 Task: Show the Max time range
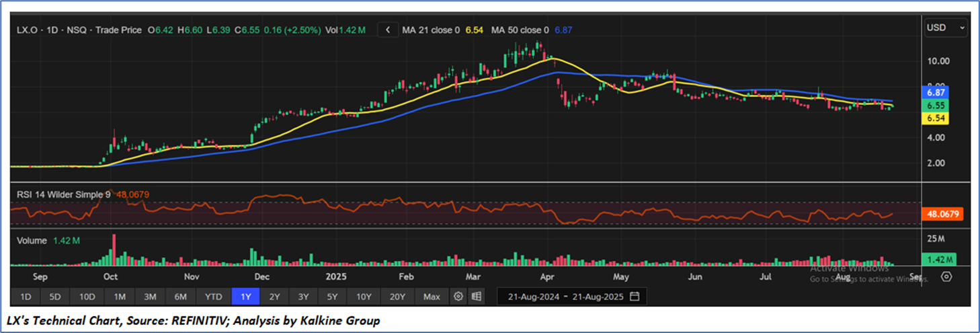click(432, 297)
